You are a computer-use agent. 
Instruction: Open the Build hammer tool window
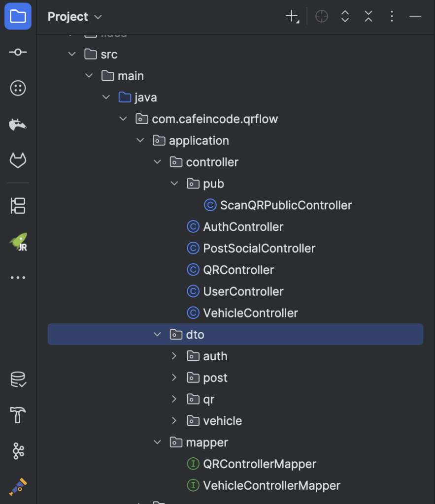point(18,415)
